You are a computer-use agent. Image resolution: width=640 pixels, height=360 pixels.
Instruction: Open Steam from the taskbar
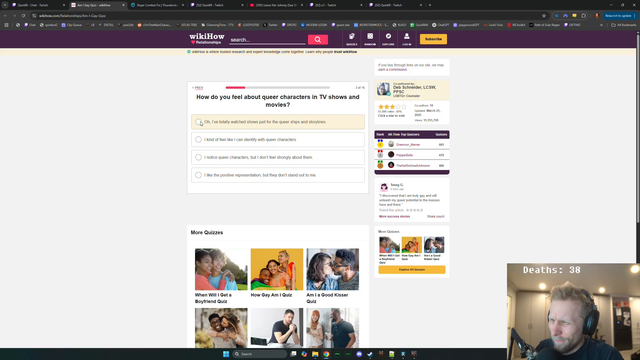pos(370,354)
